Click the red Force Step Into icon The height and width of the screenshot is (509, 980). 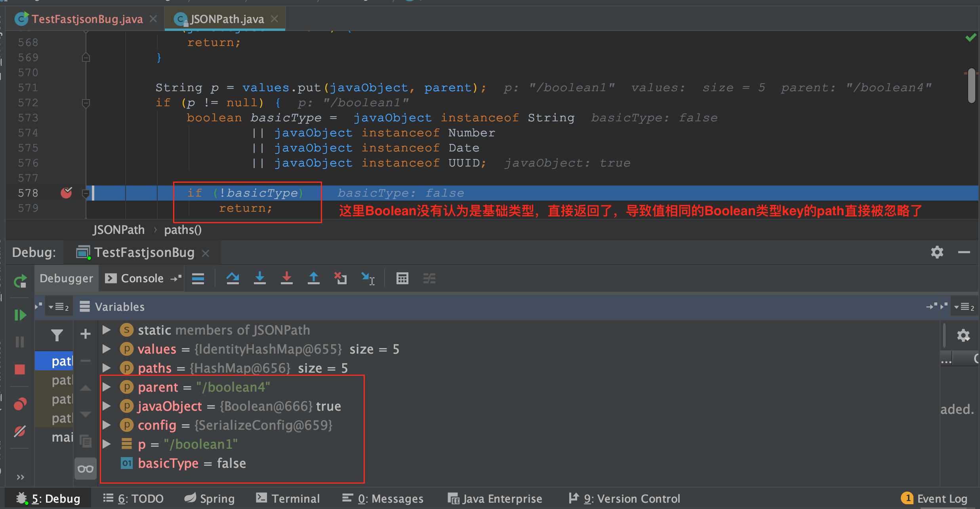click(286, 278)
